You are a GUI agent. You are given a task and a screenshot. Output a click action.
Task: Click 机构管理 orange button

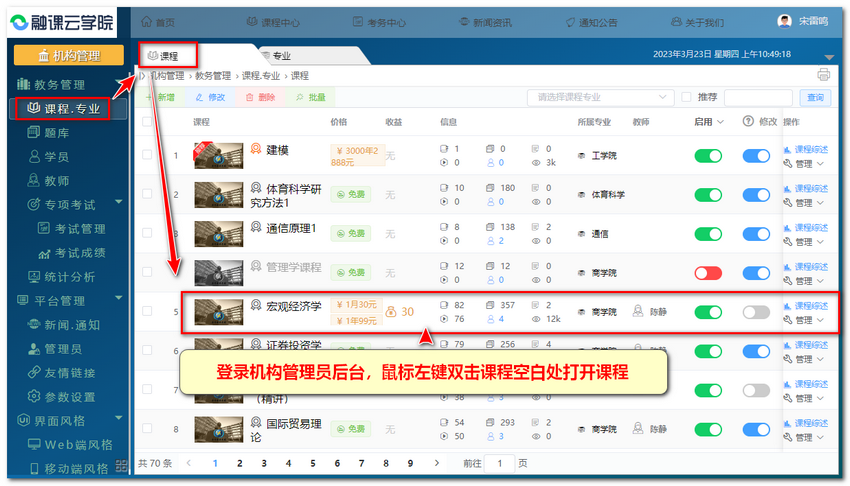[69, 55]
